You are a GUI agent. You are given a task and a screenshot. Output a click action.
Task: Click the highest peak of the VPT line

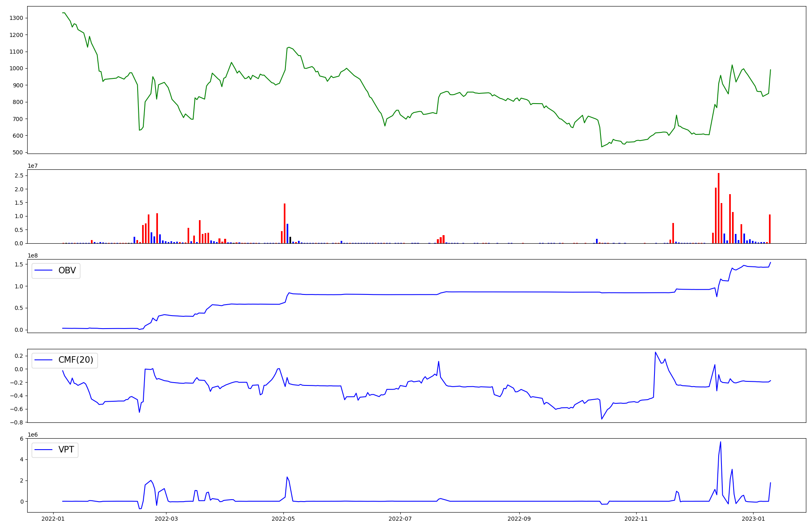click(721, 442)
